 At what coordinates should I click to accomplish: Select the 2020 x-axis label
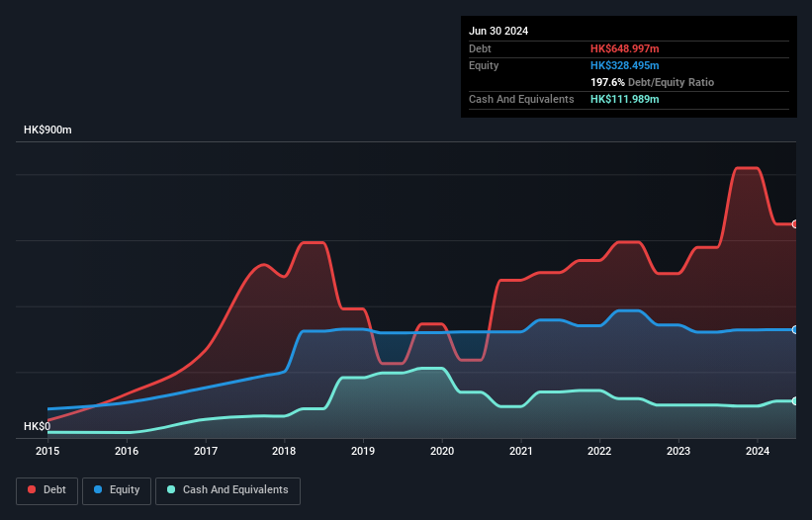point(442,451)
